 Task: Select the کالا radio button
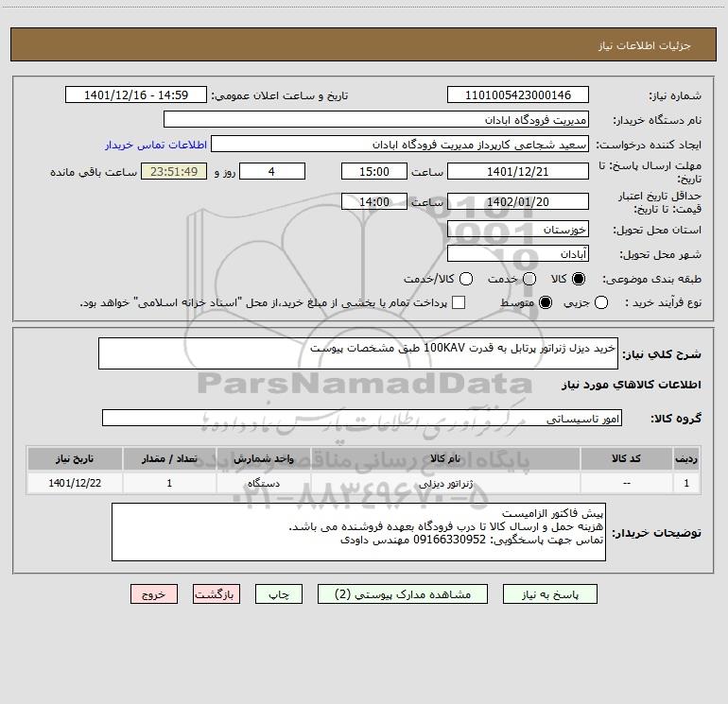coord(579,279)
